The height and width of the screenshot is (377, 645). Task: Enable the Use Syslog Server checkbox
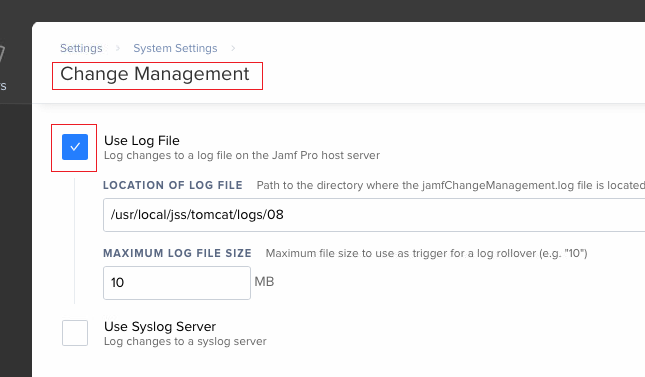click(75, 333)
